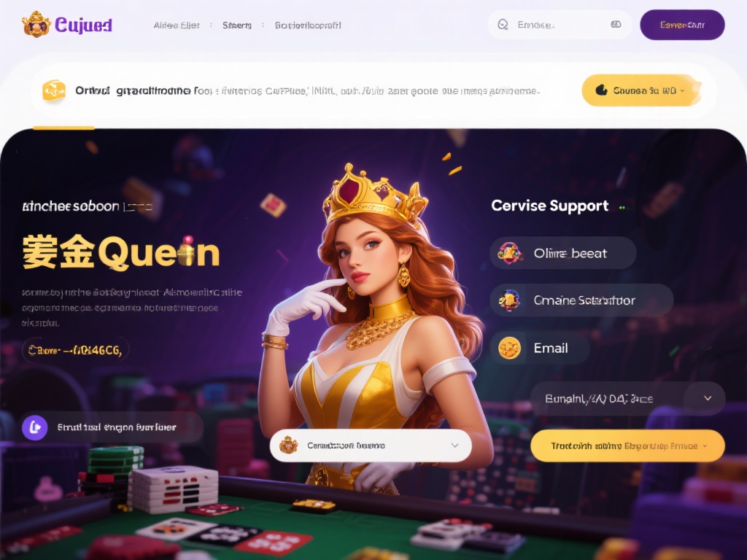This screenshot has width=747, height=560.
Task: Select the Staerg navigation item
Action: pyautogui.click(x=237, y=26)
